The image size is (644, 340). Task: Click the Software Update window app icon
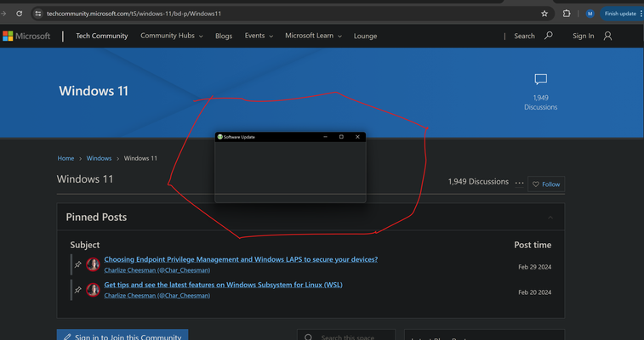219,137
